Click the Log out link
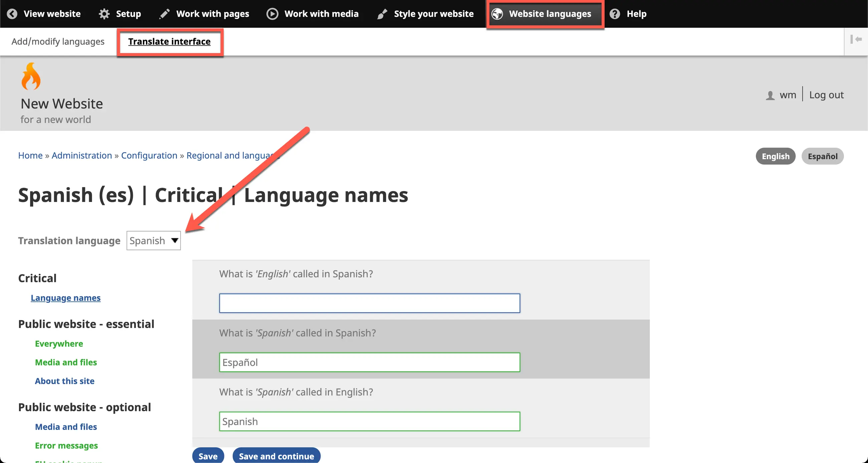Screen dimensions: 868x463 click(x=826, y=95)
